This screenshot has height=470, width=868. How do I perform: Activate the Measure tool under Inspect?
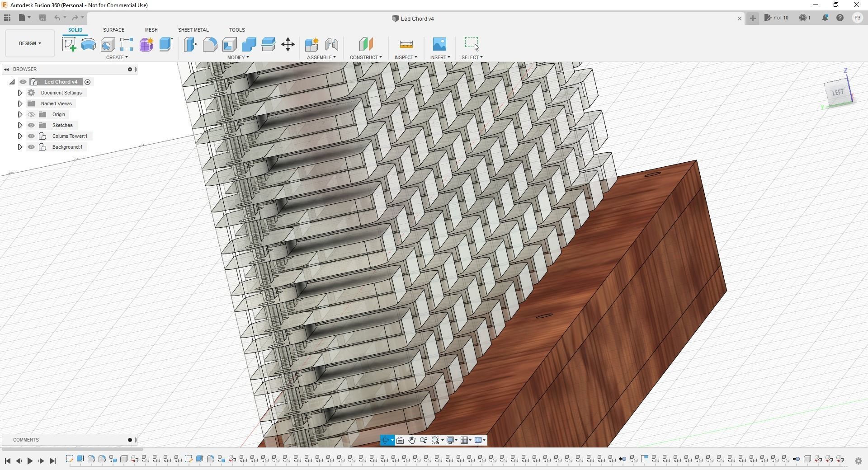click(406, 44)
